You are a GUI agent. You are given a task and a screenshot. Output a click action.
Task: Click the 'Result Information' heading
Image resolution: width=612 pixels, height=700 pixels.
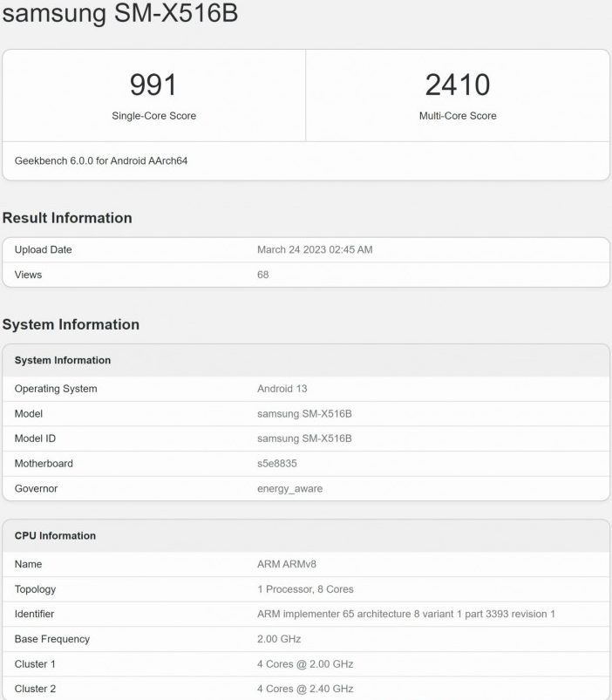tap(67, 218)
